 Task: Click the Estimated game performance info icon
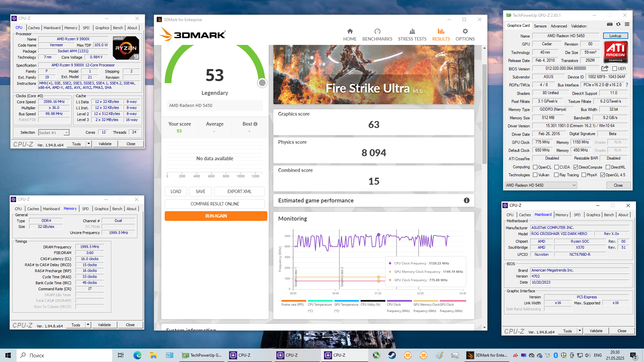[467, 200]
